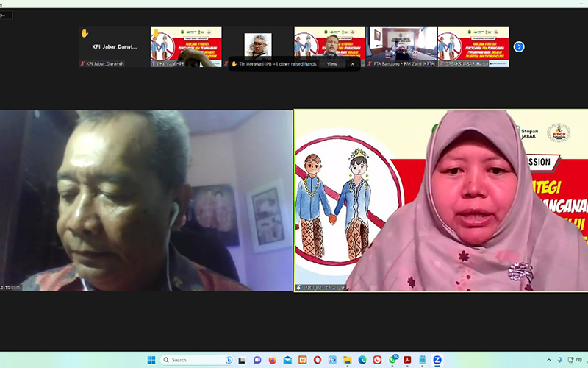
Task: Open the Zoom app in taskbar
Action: click(437, 360)
